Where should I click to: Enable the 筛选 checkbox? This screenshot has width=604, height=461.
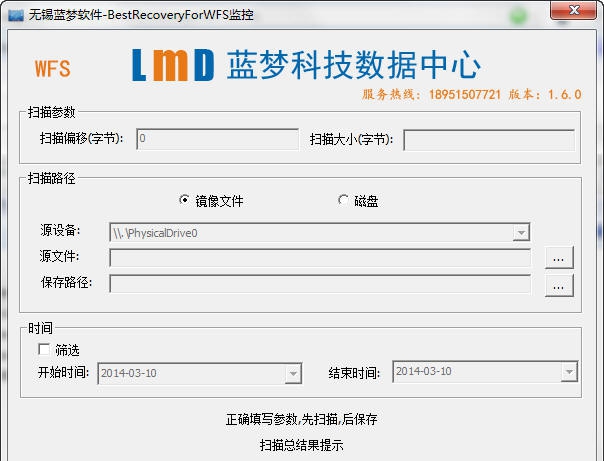coord(44,349)
